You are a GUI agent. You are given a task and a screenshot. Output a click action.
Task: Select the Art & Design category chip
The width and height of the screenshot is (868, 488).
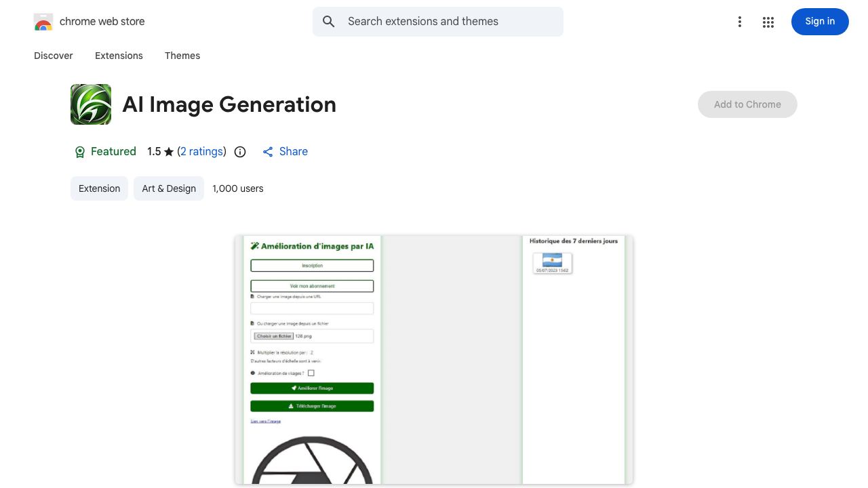pyautogui.click(x=169, y=188)
